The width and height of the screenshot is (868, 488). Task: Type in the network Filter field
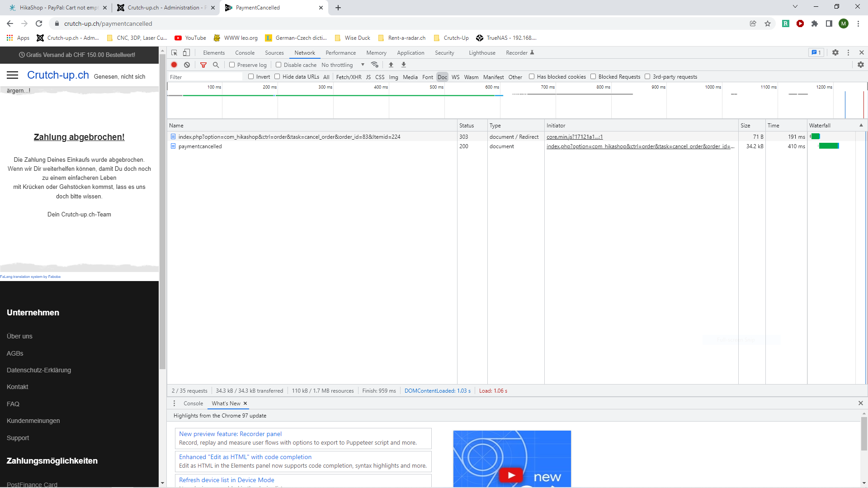(206, 77)
